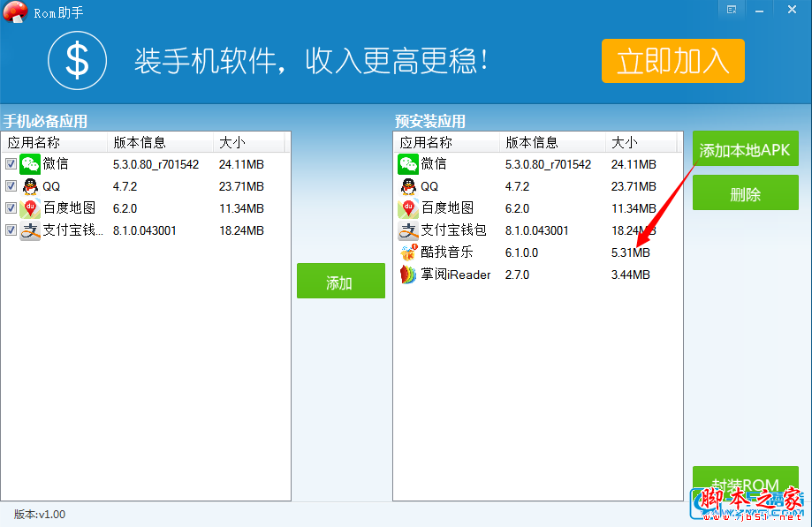Click the 支付宝钱... icon in the left list
The height and width of the screenshot is (527, 812).
pyautogui.click(x=30, y=230)
